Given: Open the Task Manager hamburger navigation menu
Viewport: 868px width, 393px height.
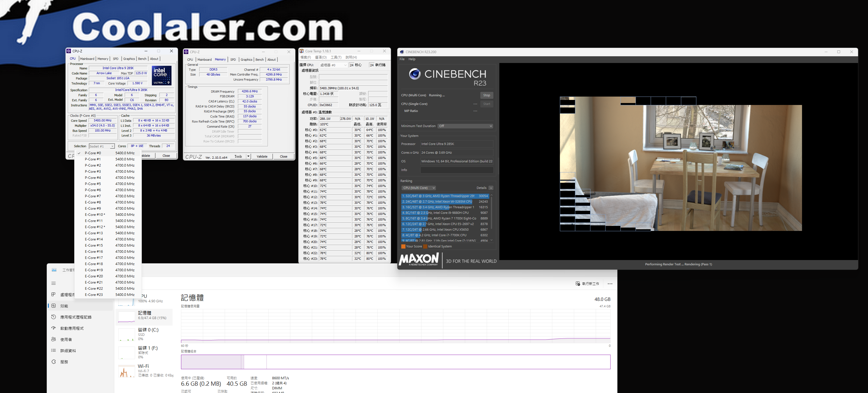Looking at the screenshot, I should (x=54, y=283).
